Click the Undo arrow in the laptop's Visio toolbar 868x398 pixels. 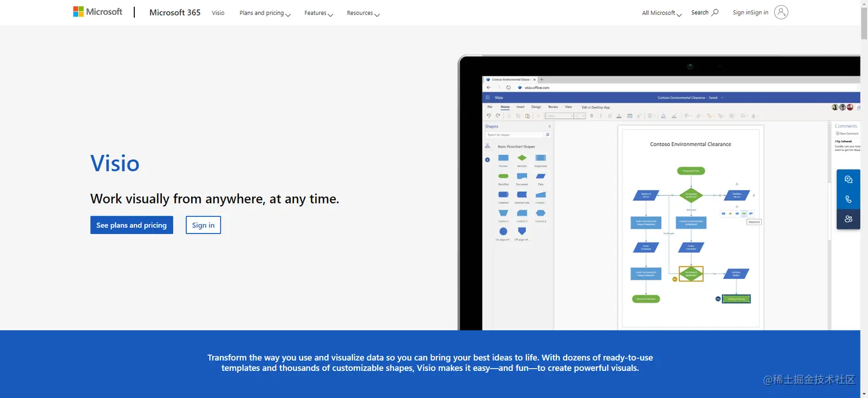tap(489, 116)
